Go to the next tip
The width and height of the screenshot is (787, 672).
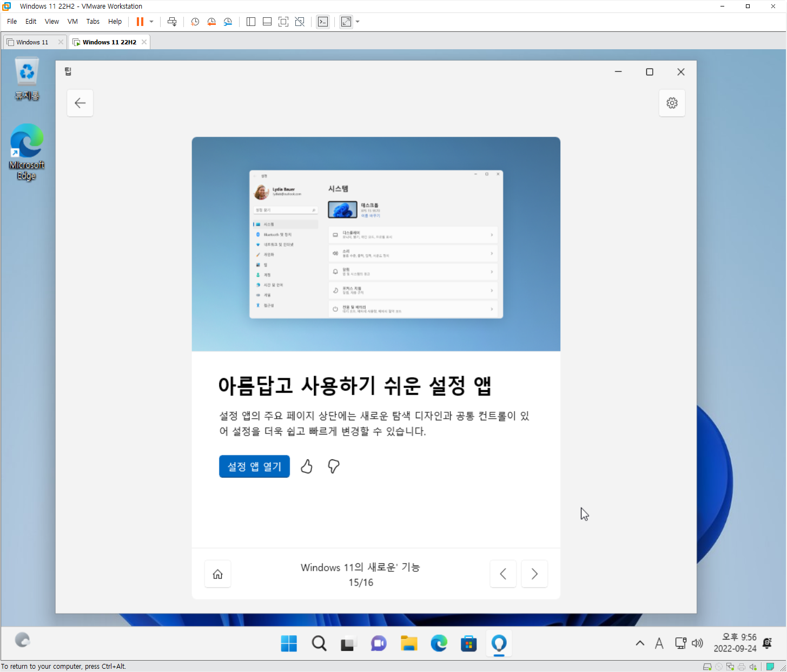click(534, 574)
